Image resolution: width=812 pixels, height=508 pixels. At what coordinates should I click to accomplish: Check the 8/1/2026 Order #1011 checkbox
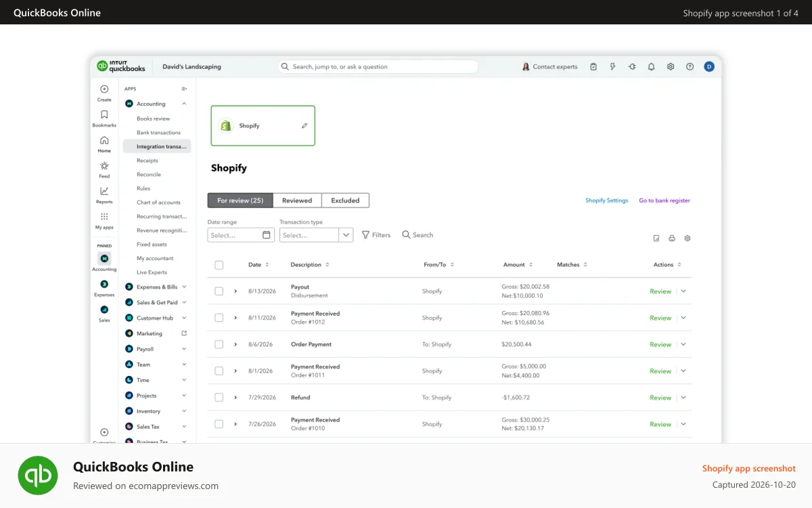219,371
